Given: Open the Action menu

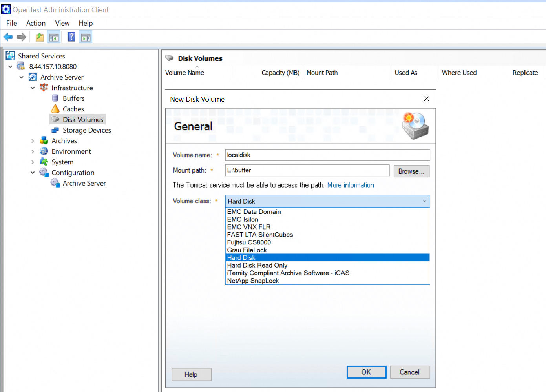Looking at the screenshot, I should tap(36, 23).
